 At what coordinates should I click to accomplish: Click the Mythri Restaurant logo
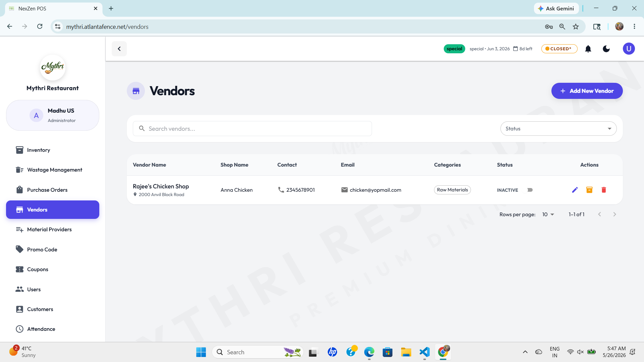point(53,67)
